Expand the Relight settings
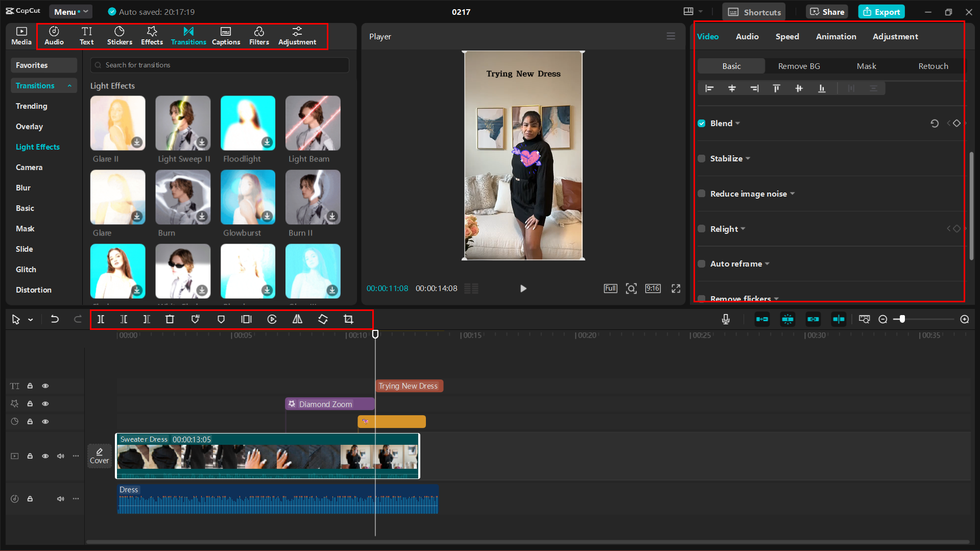Screen dimensions: 980x551 (744, 229)
